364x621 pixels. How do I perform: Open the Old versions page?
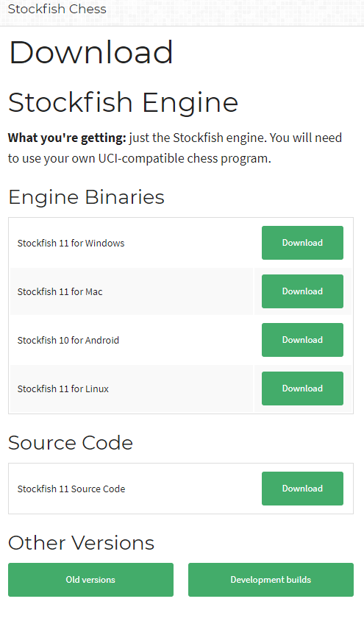coord(90,580)
